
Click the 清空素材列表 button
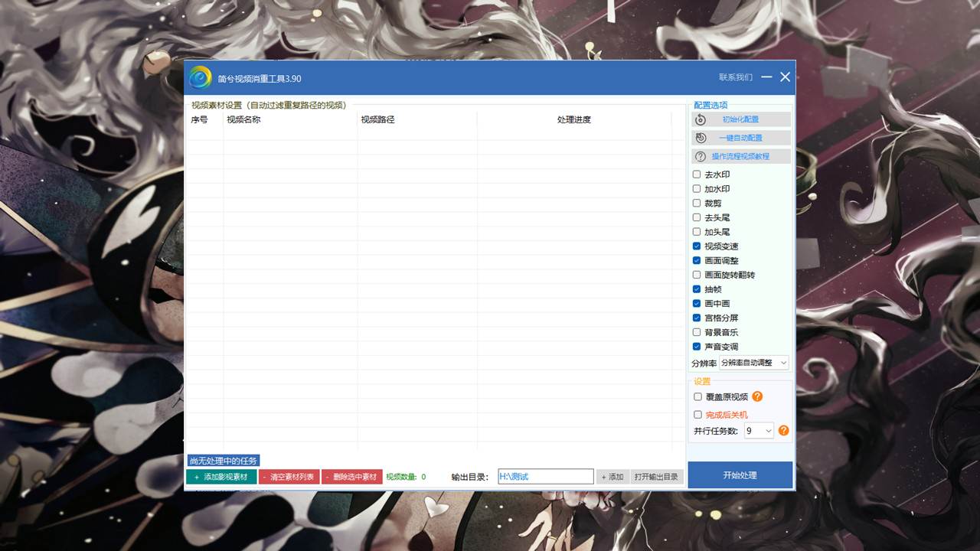(289, 477)
